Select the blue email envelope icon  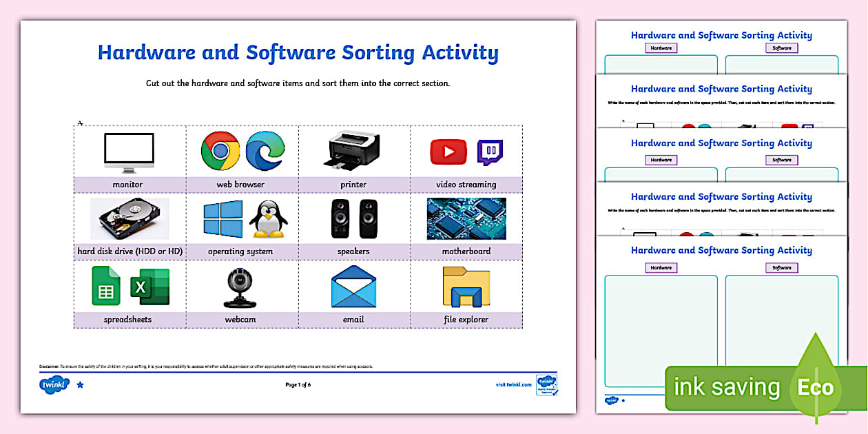(354, 287)
